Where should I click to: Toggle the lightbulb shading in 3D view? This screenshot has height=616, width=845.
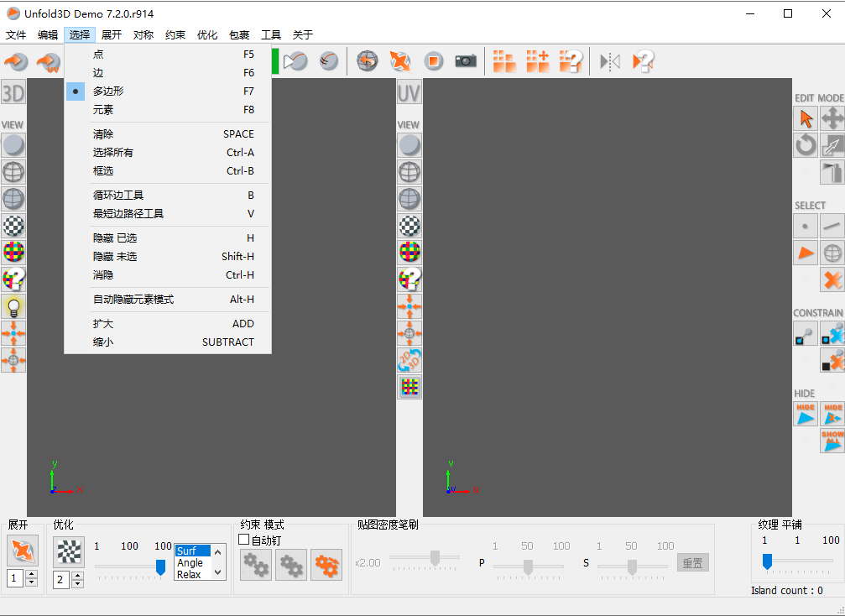13,306
